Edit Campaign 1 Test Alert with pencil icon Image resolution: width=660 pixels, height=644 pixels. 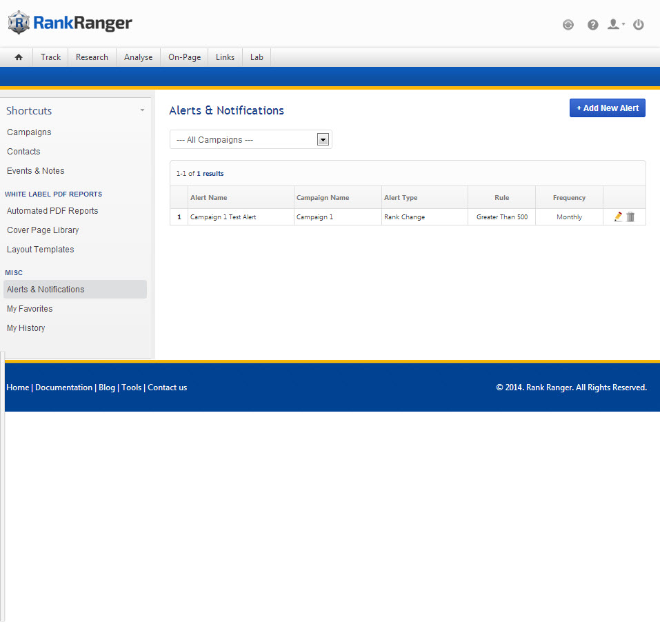click(618, 217)
